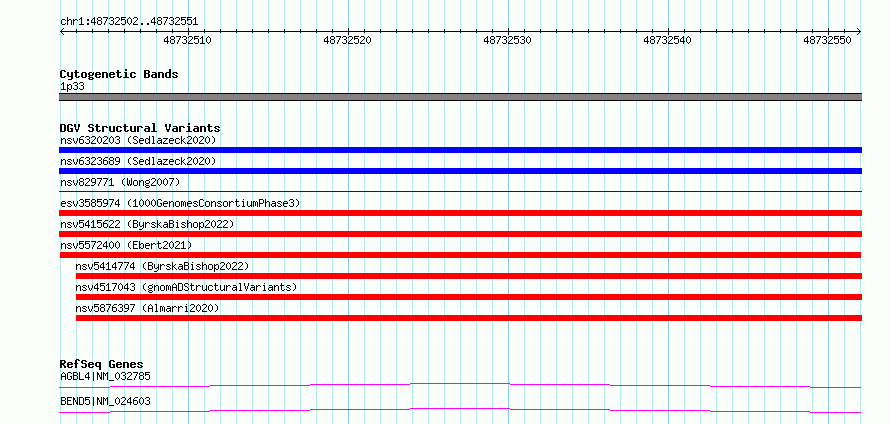Screen dimensions: 890x424
Task: Click the nsv829771 (Wong2007) variant label
Action: click(x=120, y=182)
